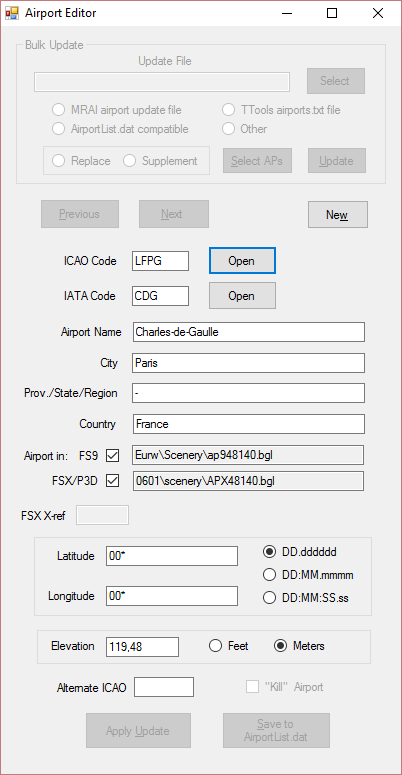Screen dimensions: 402x775
Task: Click the City field containing Paris
Action: pos(249,363)
